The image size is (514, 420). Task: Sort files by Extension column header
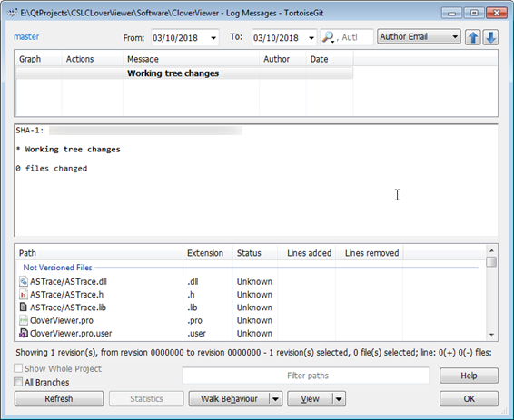point(208,253)
